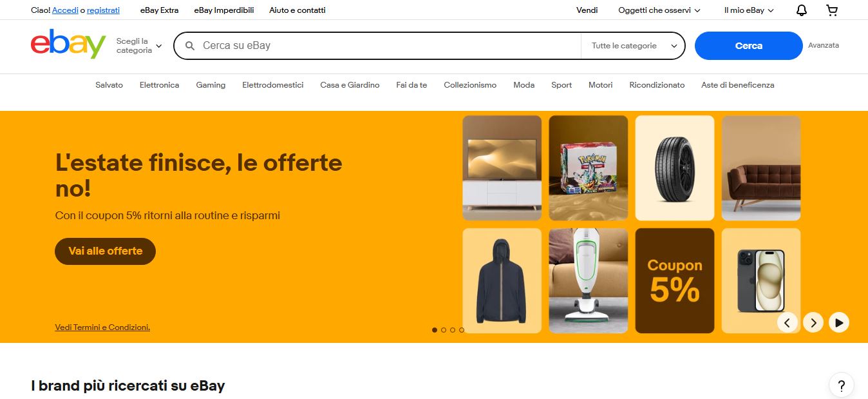Open the Collezionismo category
The width and height of the screenshot is (868, 399).
(x=470, y=85)
